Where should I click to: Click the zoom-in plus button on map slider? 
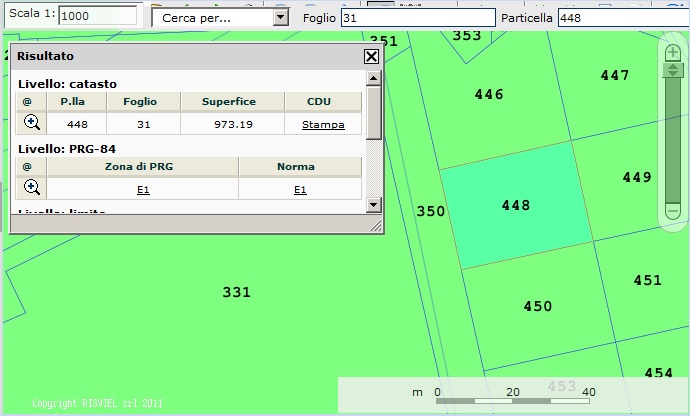click(x=672, y=52)
